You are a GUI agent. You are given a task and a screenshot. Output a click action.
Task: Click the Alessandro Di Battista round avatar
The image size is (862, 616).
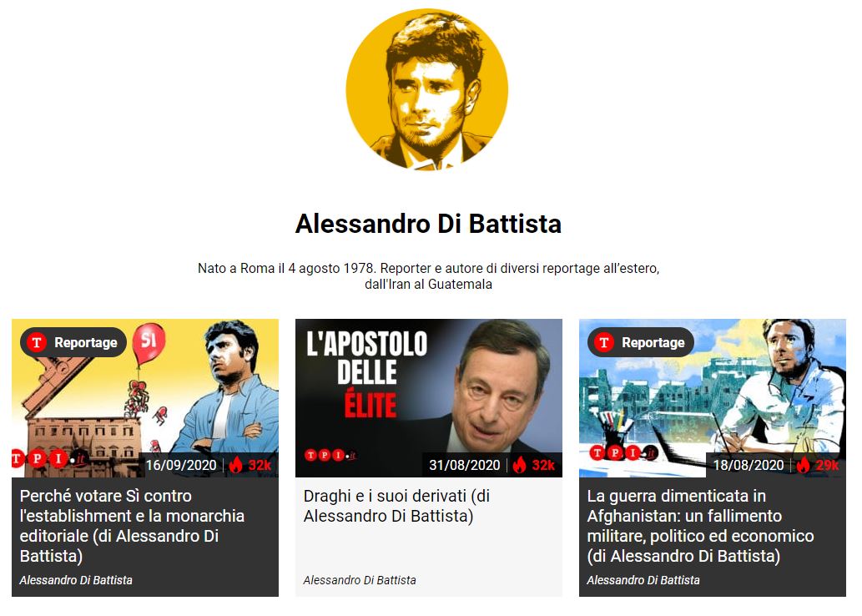point(427,89)
